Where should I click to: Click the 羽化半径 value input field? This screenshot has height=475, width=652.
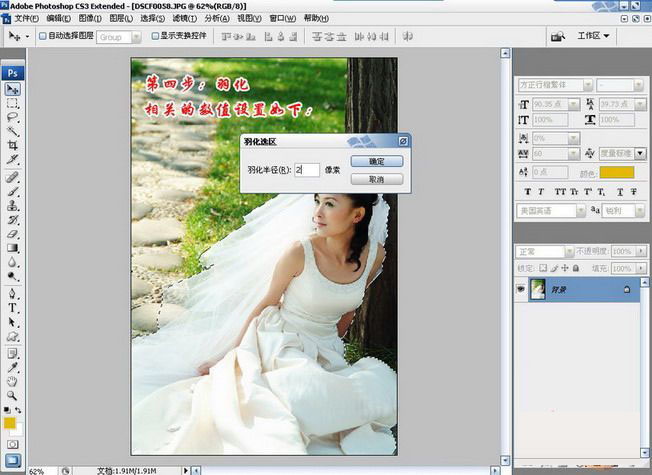[306, 171]
